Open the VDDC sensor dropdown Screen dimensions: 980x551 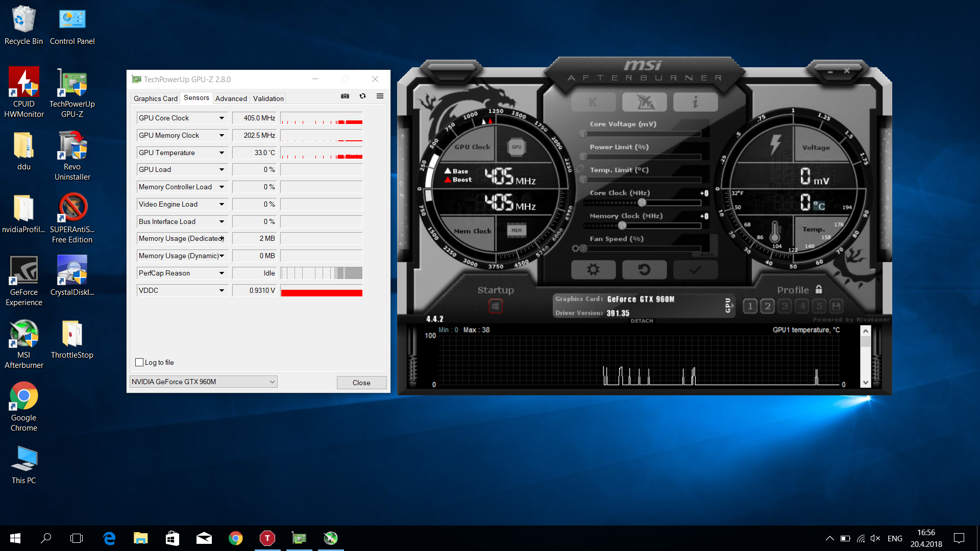(222, 290)
